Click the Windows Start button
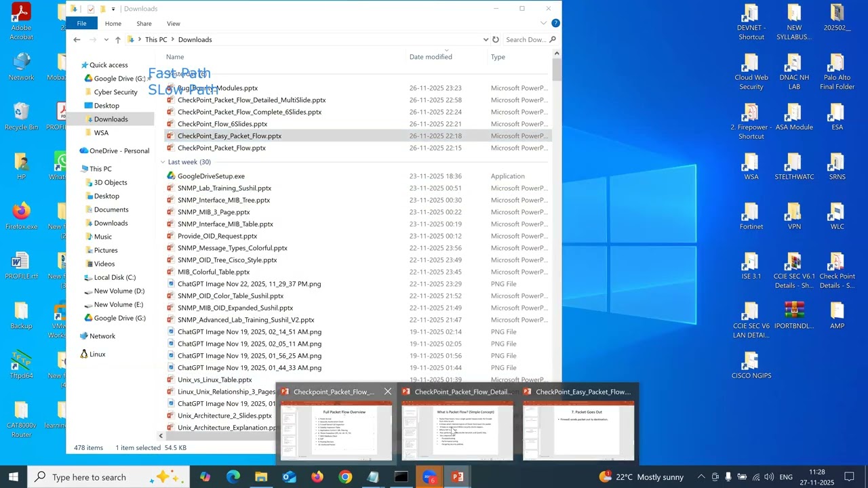The image size is (868, 488). tap(14, 477)
